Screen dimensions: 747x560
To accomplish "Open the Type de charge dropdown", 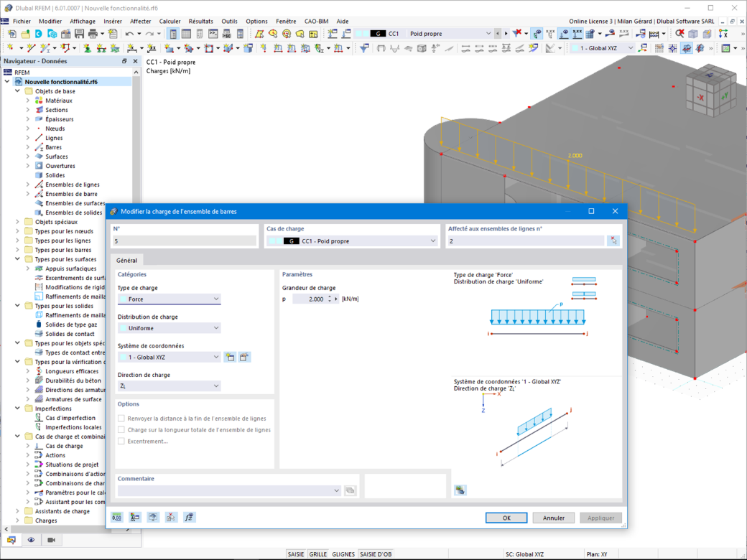I will point(169,299).
